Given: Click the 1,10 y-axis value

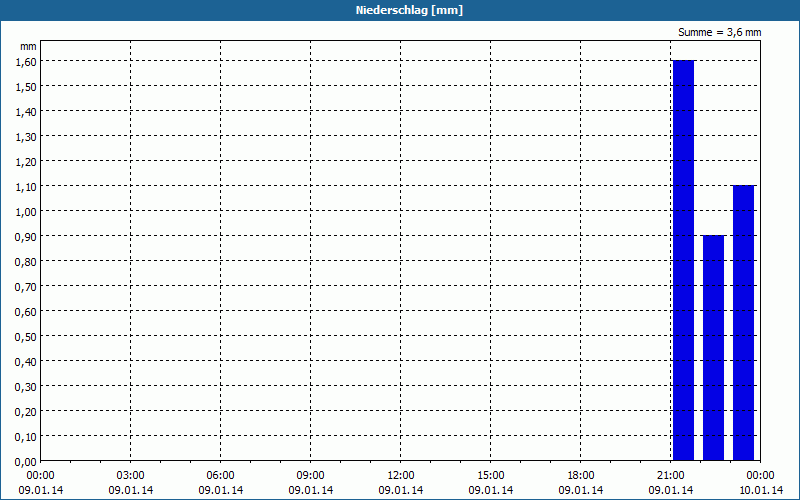Looking at the screenshot, I should pos(26,187).
